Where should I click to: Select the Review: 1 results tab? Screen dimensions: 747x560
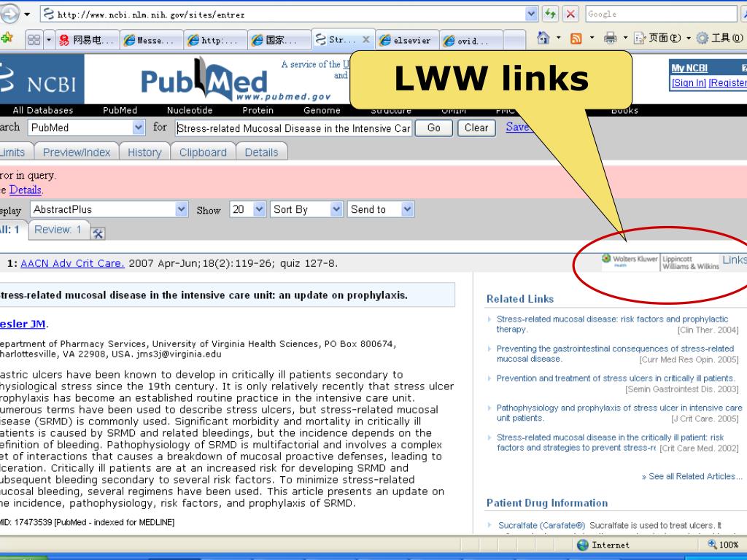pyautogui.click(x=58, y=230)
